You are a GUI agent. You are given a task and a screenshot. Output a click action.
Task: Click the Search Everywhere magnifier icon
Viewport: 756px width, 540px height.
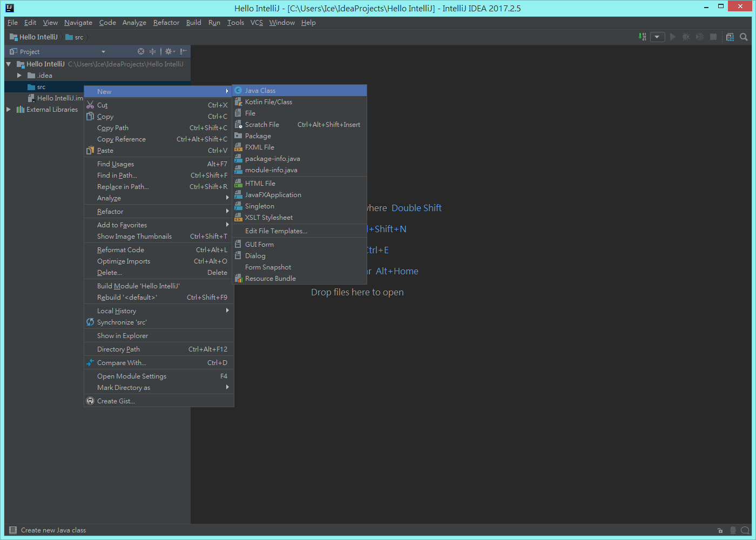[x=744, y=37]
